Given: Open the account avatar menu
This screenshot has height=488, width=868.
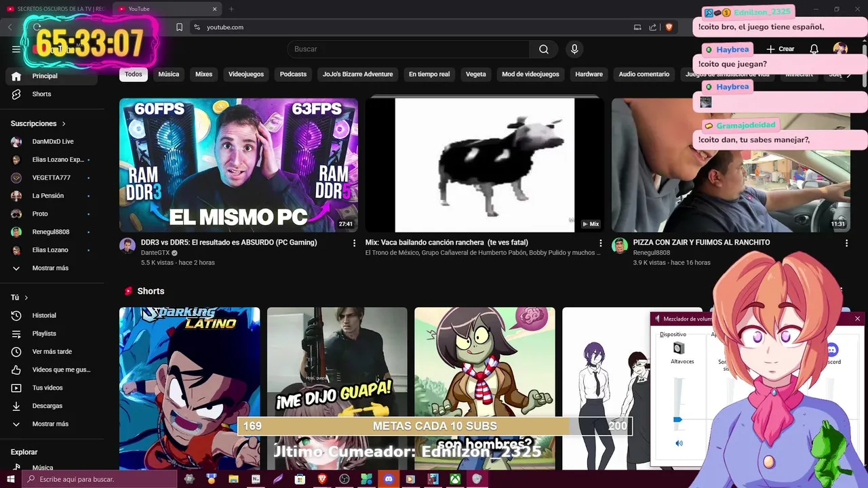Looking at the screenshot, I should 840,49.
